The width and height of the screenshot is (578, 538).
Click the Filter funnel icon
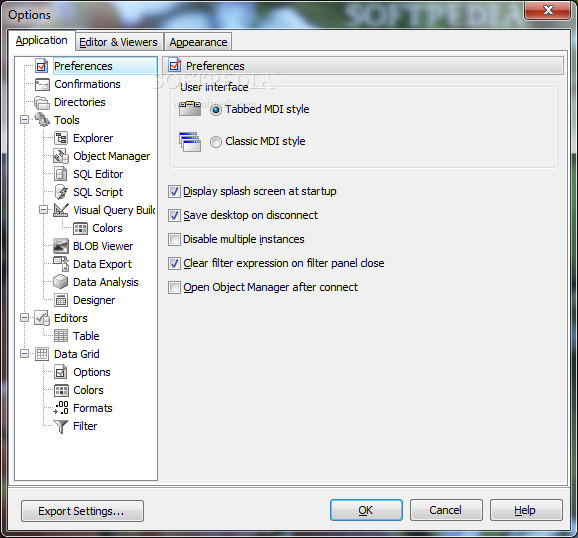(x=61, y=426)
